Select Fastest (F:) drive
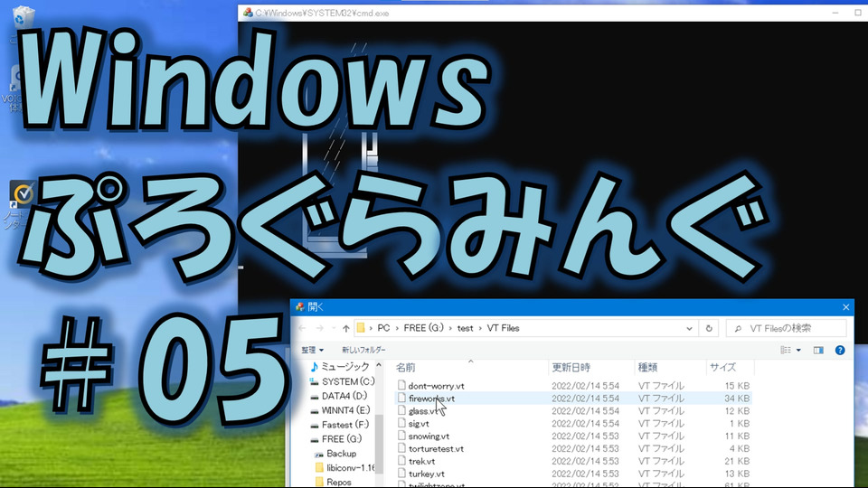Screen dimensions: 868x488 click(344, 425)
